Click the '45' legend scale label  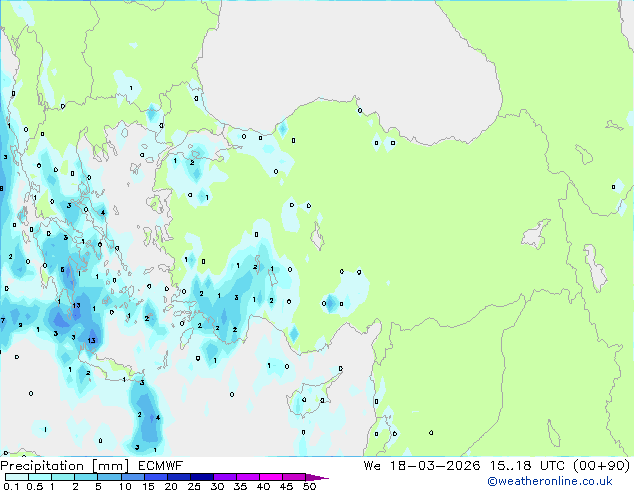pos(286,486)
